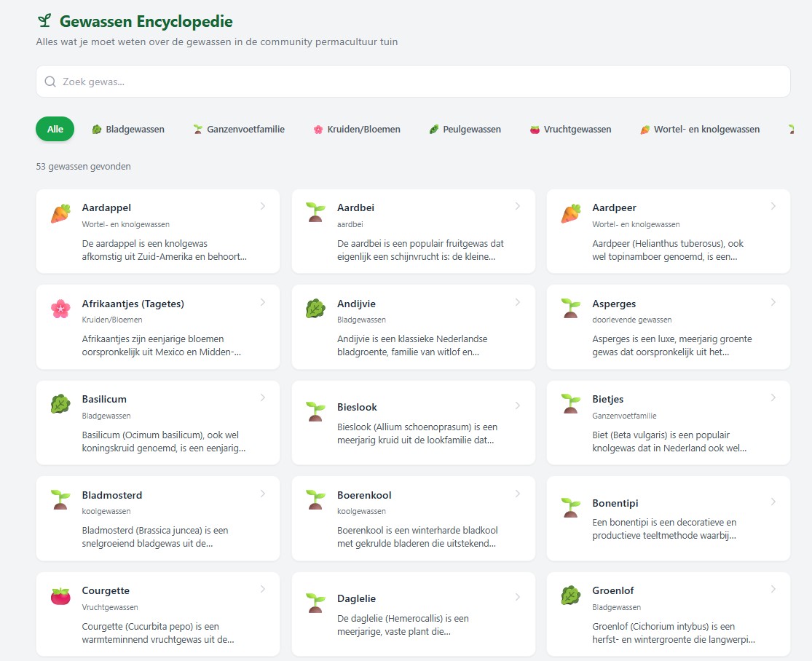812x661 pixels.
Task: Click the lettuce icon on the Groenlof card
Action: pos(570,595)
